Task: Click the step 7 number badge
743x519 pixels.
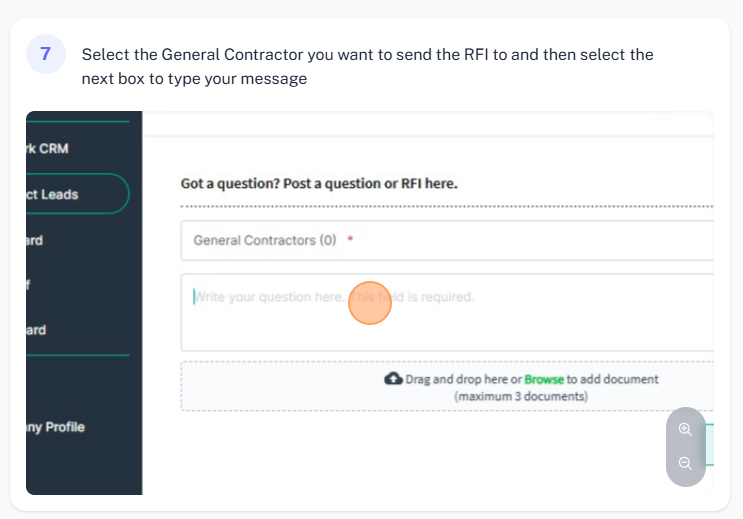Action: coord(45,54)
